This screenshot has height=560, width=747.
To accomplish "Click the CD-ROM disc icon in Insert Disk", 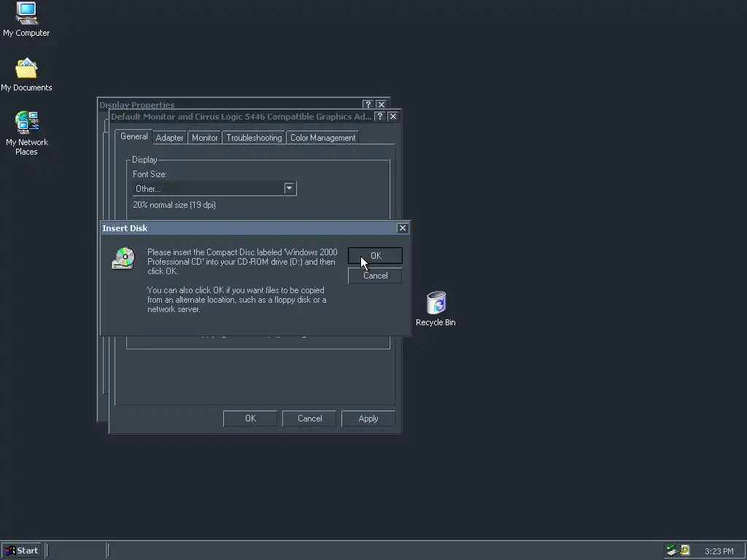I will click(x=124, y=259).
